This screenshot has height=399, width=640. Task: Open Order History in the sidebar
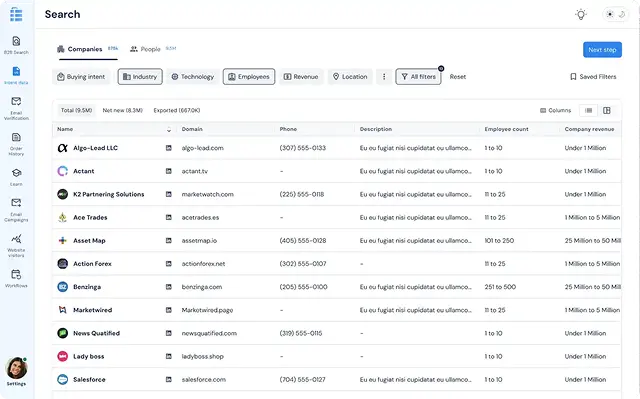16,144
